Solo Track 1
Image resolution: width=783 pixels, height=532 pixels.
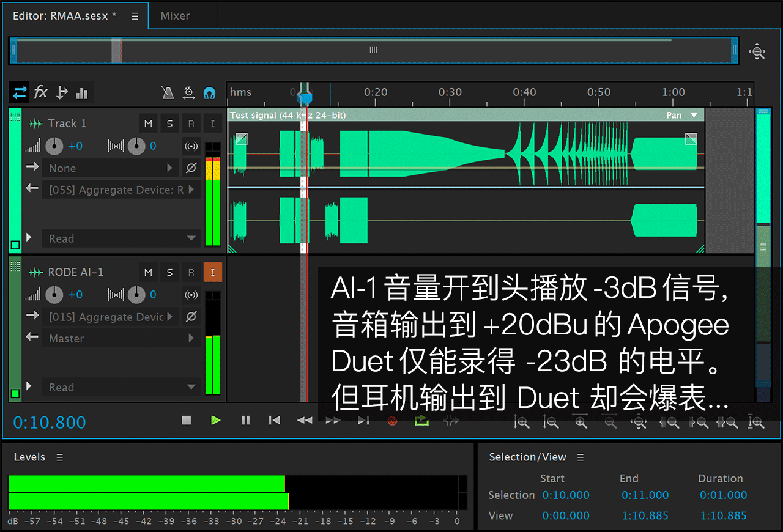coord(169,124)
